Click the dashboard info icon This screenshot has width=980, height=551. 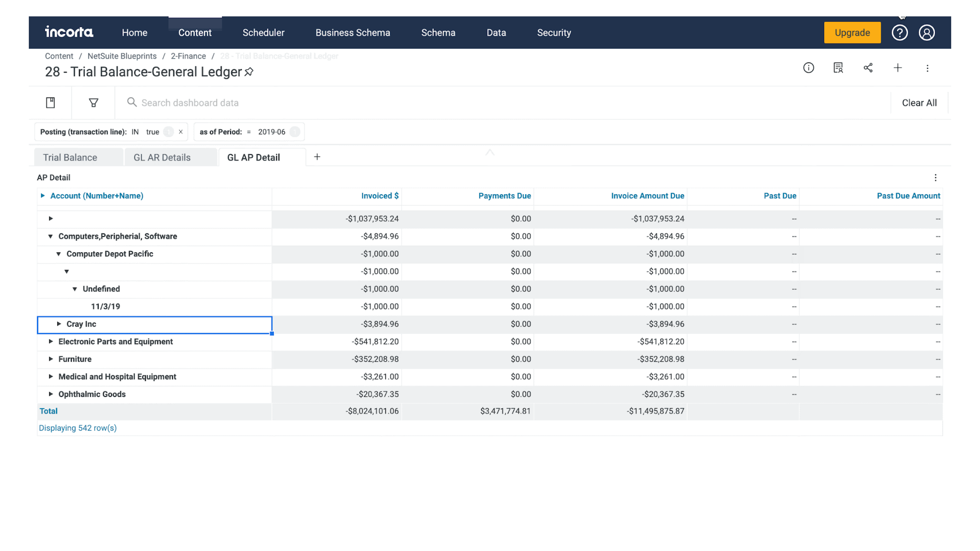point(808,68)
